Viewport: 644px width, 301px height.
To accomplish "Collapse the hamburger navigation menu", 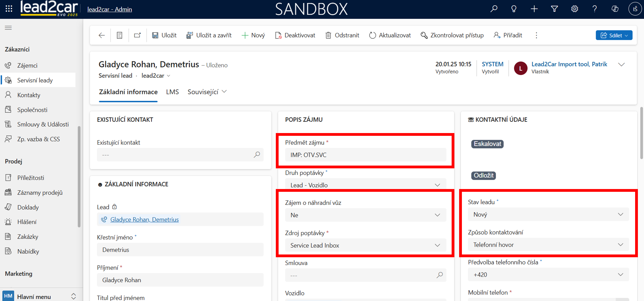I will (x=8, y=27).
